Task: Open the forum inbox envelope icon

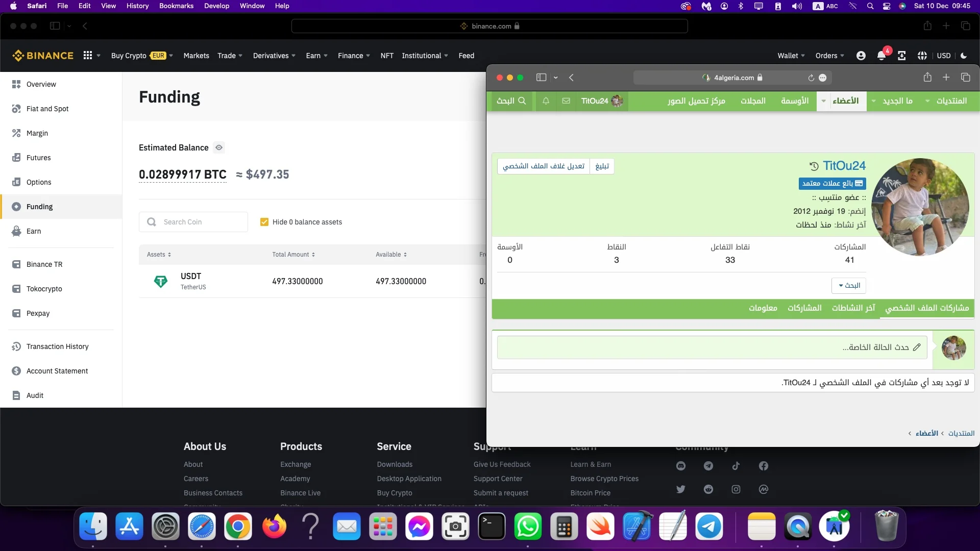Action: coord(566,101)
